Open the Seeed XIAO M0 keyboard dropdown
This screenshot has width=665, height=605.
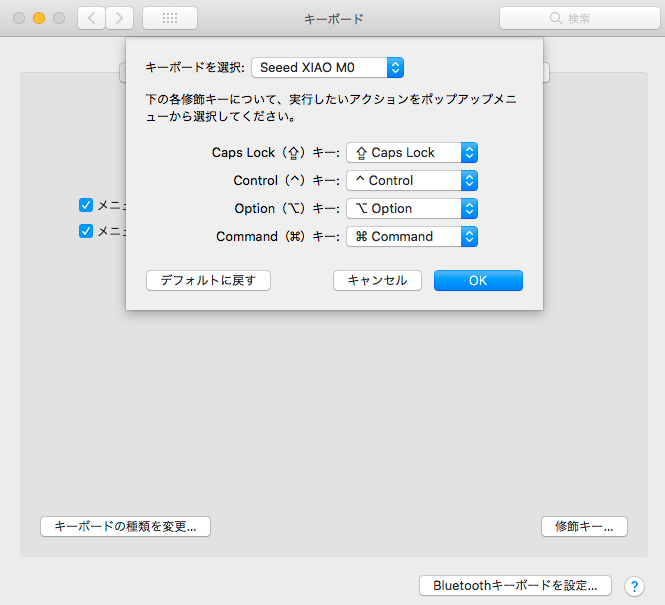click(327, 67)
